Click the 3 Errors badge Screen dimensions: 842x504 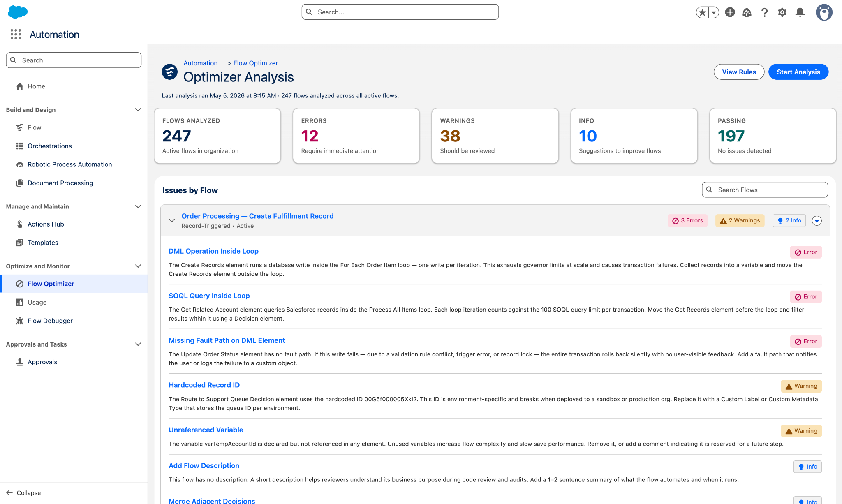(687, 220)
